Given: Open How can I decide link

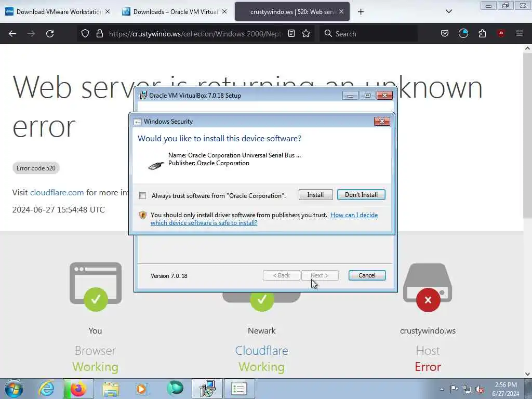Looking at the screenshot, I should [354, 215].
